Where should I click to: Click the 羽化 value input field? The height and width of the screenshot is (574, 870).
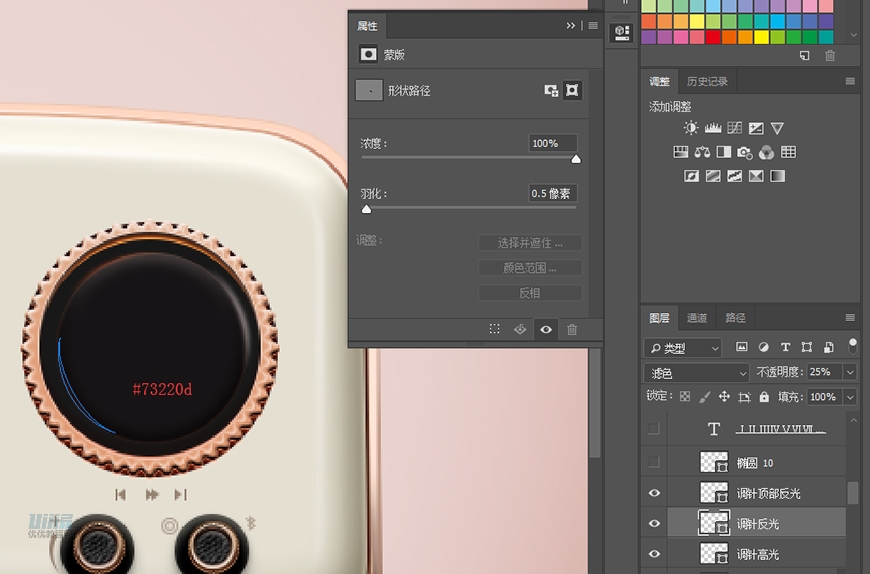(x=552, y=193)
